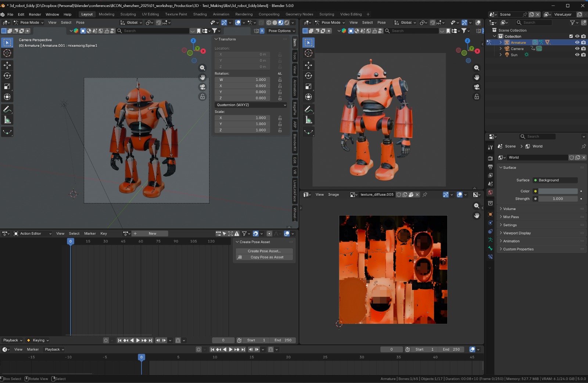Jump to the end frame in the Action Editor
Screen dimensions: 588x383
tap(150, 340)
